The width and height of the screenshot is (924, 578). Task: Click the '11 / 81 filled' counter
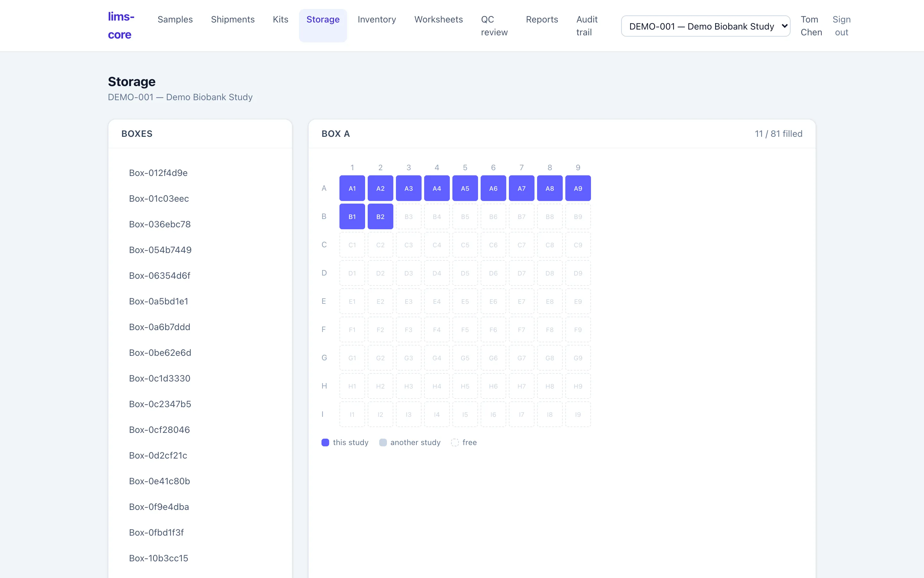[778, 134]
